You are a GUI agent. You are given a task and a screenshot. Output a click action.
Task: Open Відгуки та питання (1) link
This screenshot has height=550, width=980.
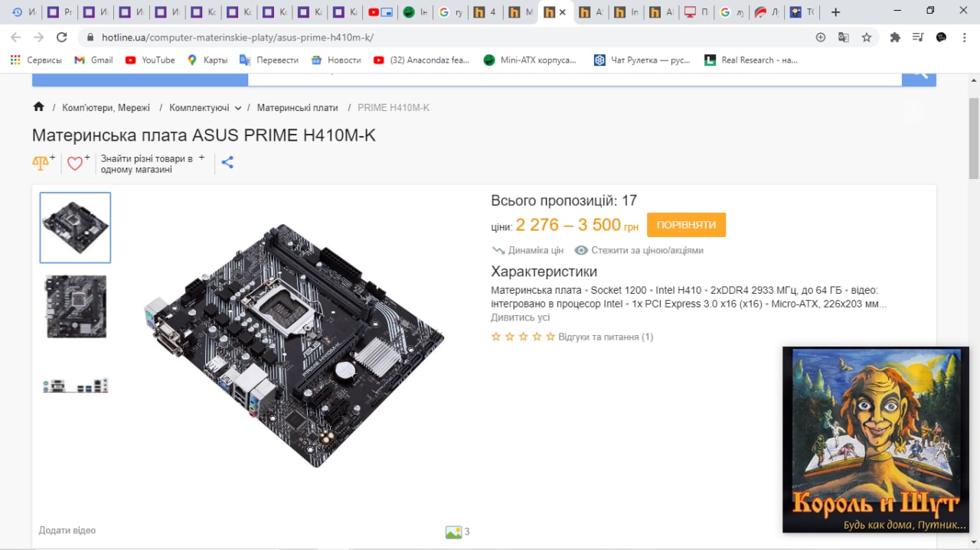[x=606, y=337]
